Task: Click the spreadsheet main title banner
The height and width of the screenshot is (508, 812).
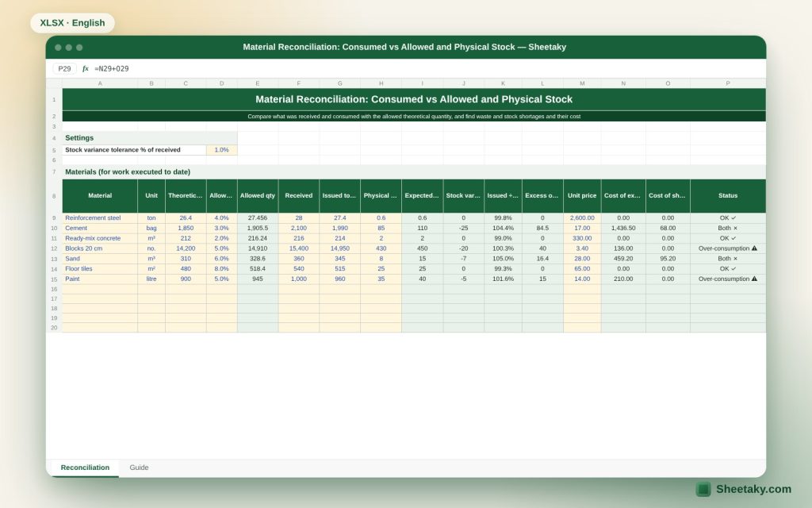Action: [414, 99]
